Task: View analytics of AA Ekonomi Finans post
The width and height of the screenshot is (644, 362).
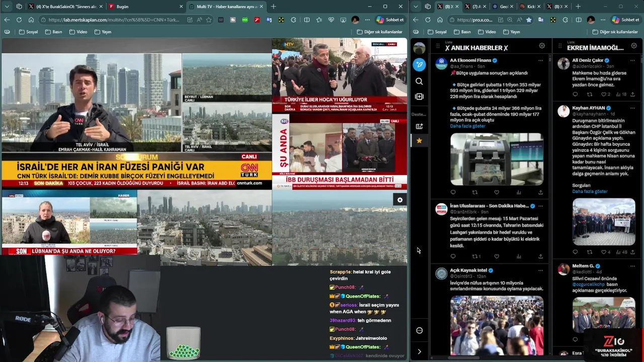Action: click(519, 192)
